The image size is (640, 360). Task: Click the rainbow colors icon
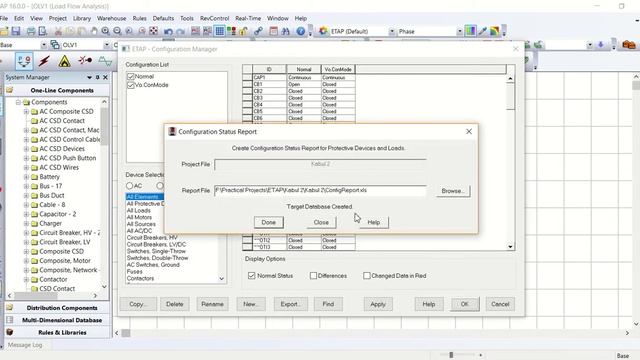[x=495, y=31]
